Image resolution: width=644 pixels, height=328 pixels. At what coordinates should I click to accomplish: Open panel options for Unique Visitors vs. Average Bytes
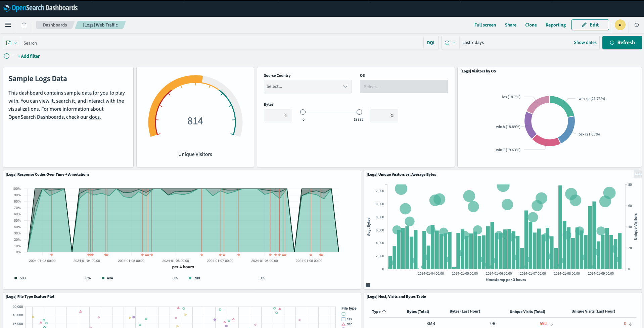[x=638, y=174]
